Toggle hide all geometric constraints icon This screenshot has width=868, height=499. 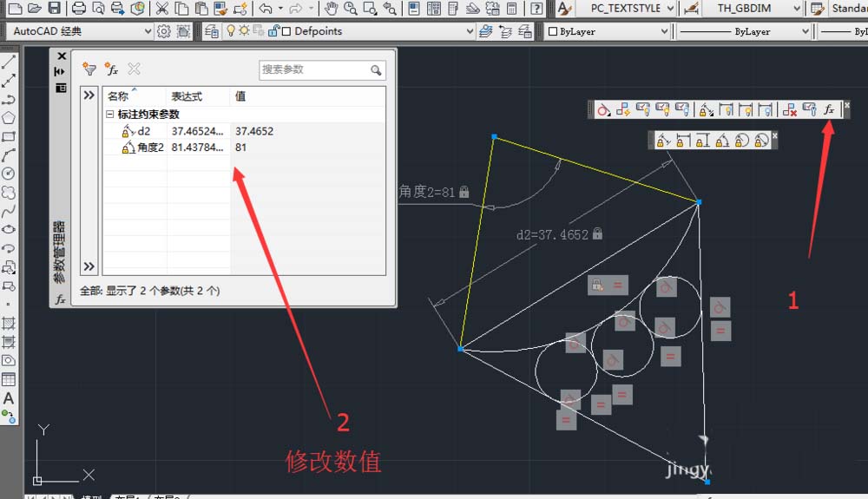(x=682, y=109)
